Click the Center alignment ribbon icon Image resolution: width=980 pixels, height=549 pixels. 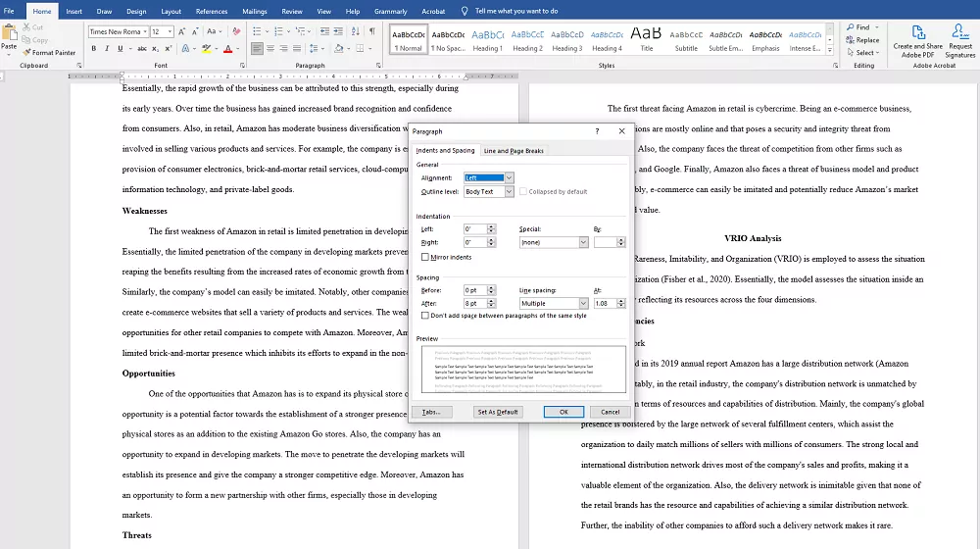coord(270,48)
